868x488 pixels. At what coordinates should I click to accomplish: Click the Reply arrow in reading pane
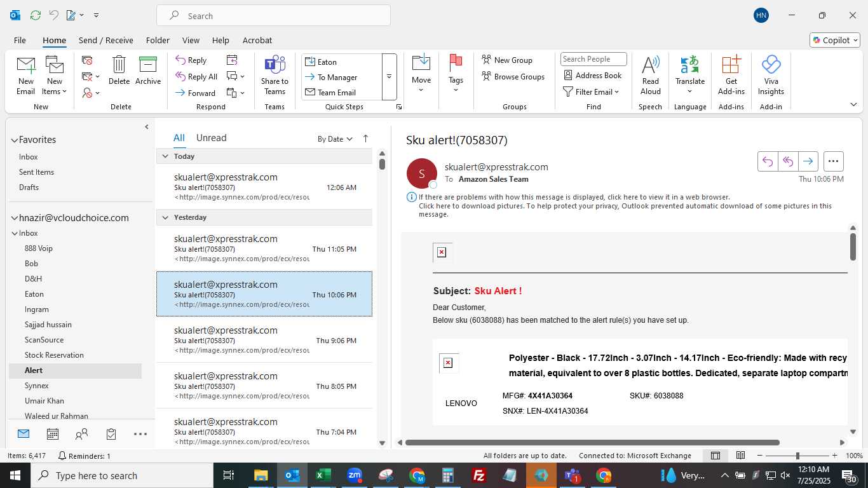pyautogui.click(x=768, y=161)
